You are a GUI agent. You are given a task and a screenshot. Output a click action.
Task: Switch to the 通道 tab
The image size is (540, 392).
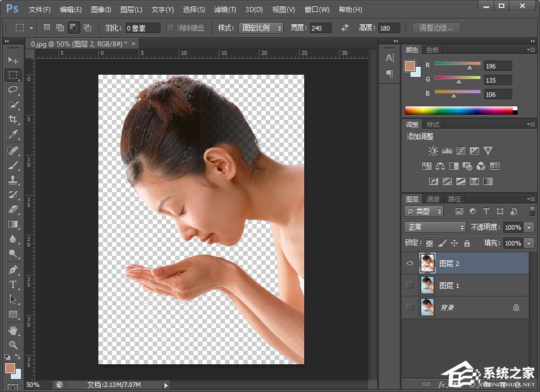[x=433, y=199]
